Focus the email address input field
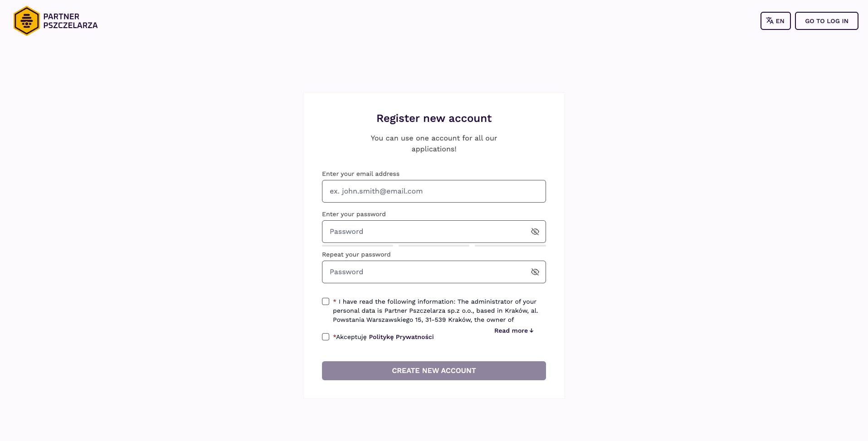Viewport: 868px width, 441px height. [434, 191]
